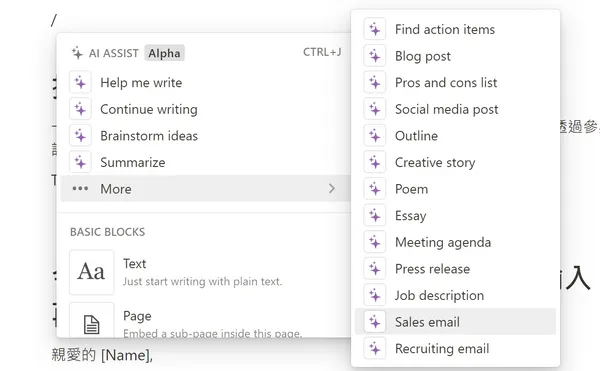Choose Blog post from the submenu
This screenshot has height=371, width=600.
tap(455, 56)
